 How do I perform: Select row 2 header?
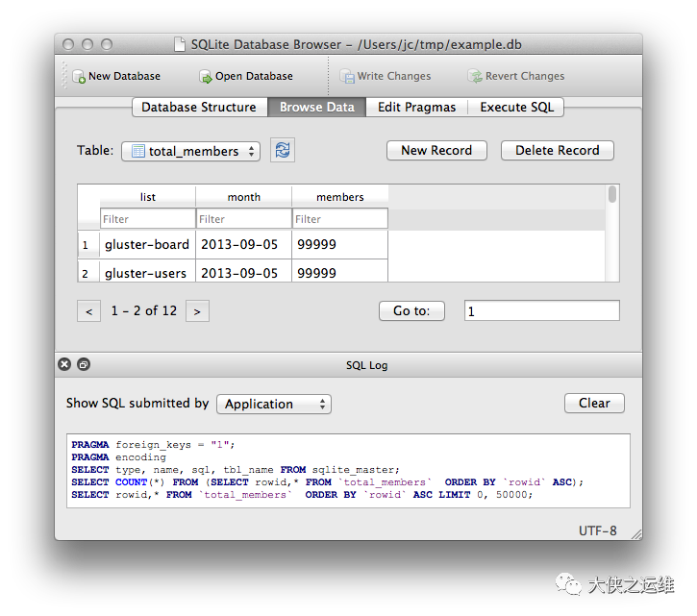click(88, 271)
